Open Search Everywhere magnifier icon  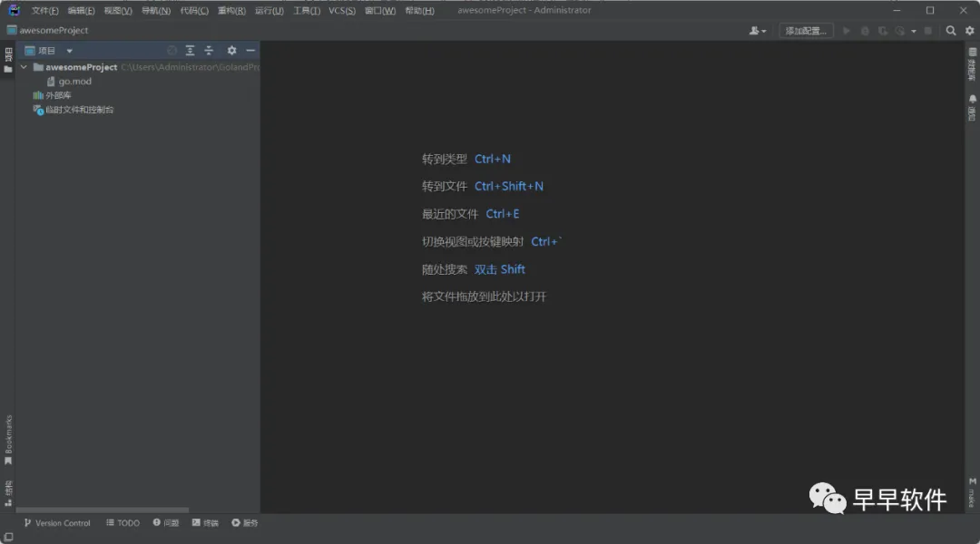pyautogui.click(x=951, y=31)
